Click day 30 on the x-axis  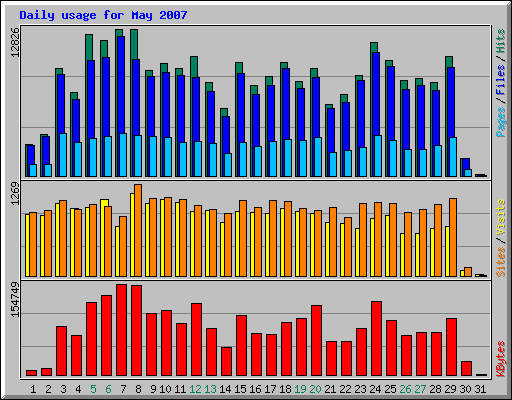point(465,389)
